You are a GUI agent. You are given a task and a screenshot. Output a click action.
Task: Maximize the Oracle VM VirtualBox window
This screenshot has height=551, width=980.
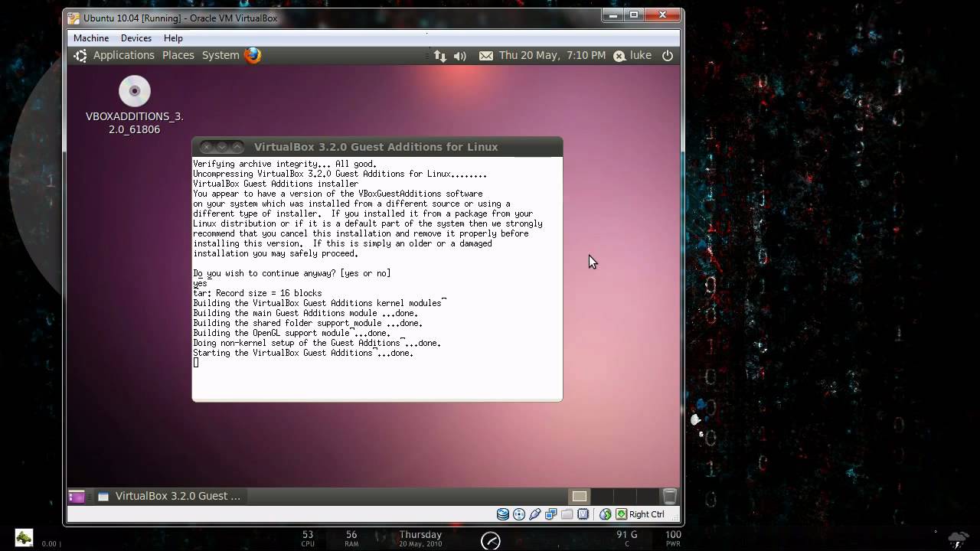tap(634, 15)
